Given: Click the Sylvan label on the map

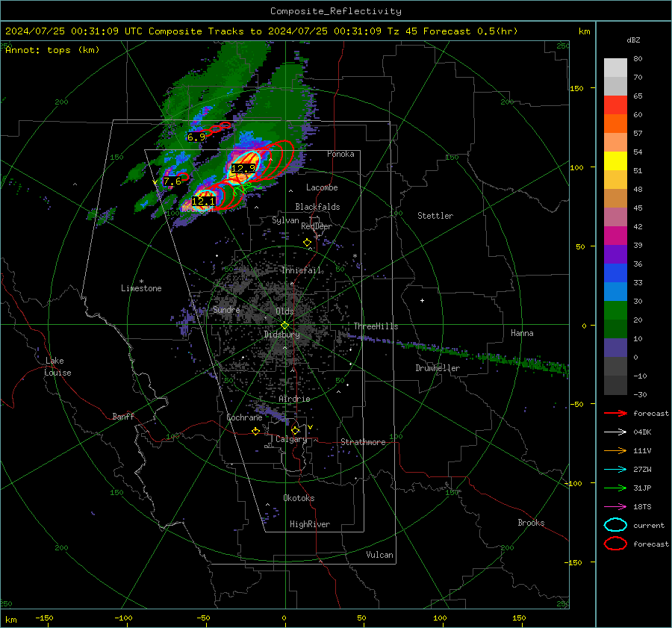Looking at the screenshot, I should (x=285, y=220).
